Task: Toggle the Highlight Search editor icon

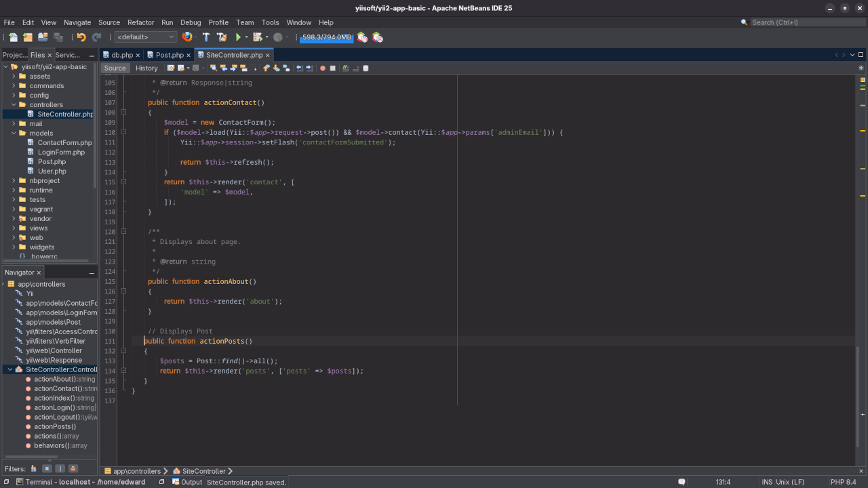Action: 243,68
